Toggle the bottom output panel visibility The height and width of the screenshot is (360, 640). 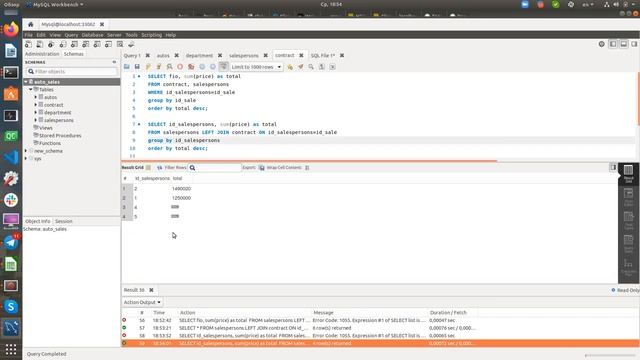(x=624, y=44)
